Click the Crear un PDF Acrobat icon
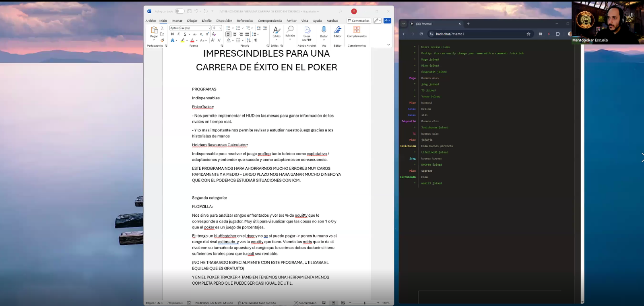644x306 pixels. click(307, 31)
